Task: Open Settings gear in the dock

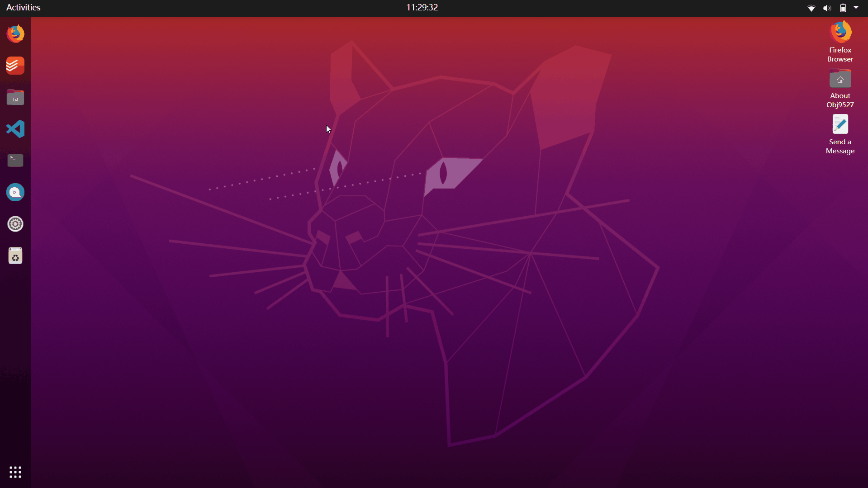Action: [x=15, y=224]
